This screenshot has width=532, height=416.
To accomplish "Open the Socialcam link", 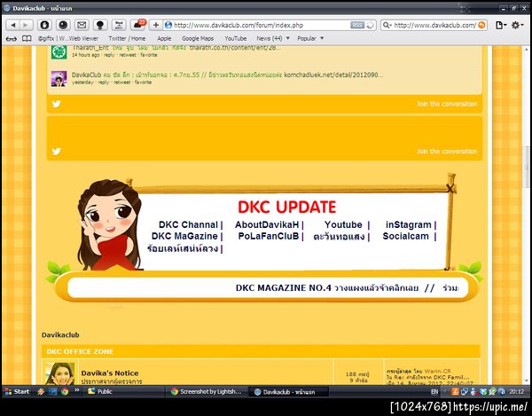I will (x=406, y=236).
